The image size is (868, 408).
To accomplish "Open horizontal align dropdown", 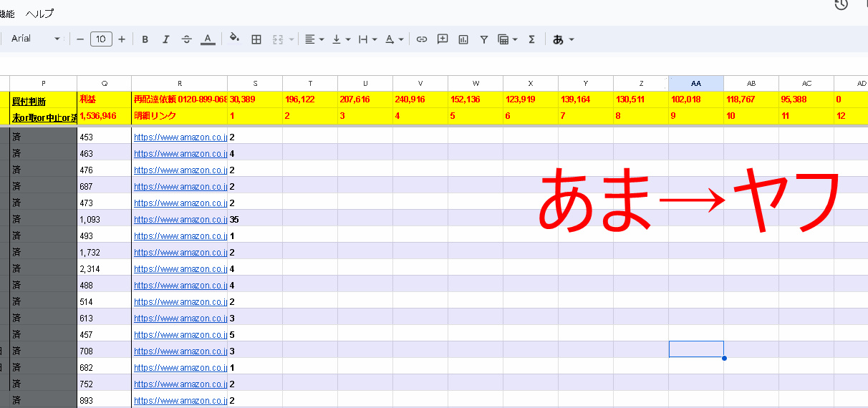I will coord(314,39).
